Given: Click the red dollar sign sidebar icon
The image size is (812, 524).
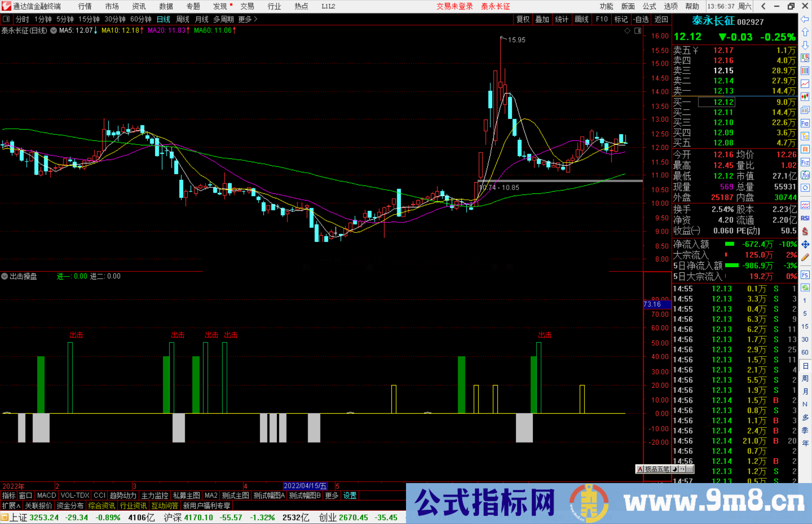Looking at the screenshot, I should [805, 231].
